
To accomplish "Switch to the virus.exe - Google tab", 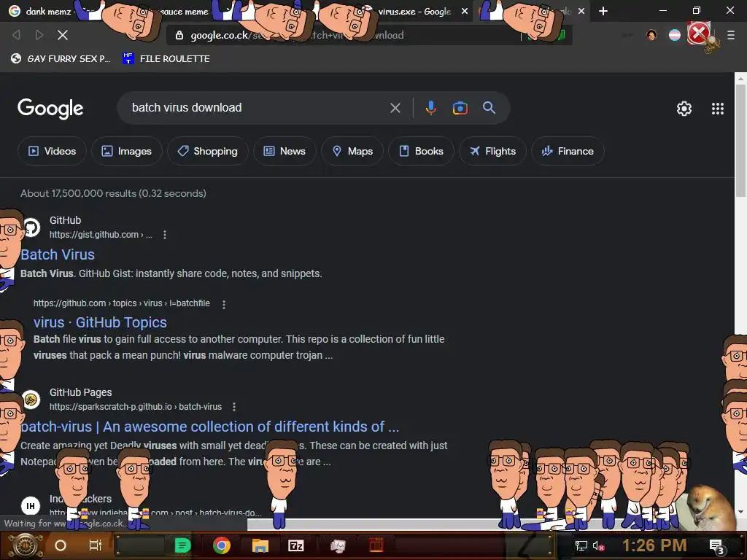I will click(x=414, y=11).
